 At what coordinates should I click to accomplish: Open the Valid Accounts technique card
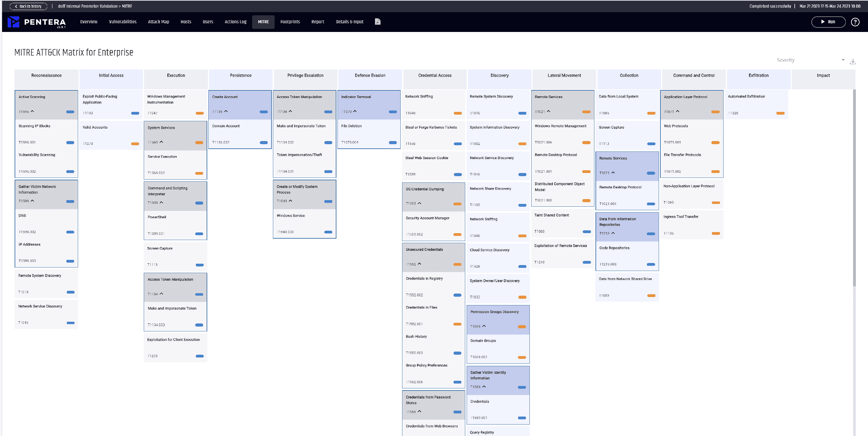coord(111,135)
